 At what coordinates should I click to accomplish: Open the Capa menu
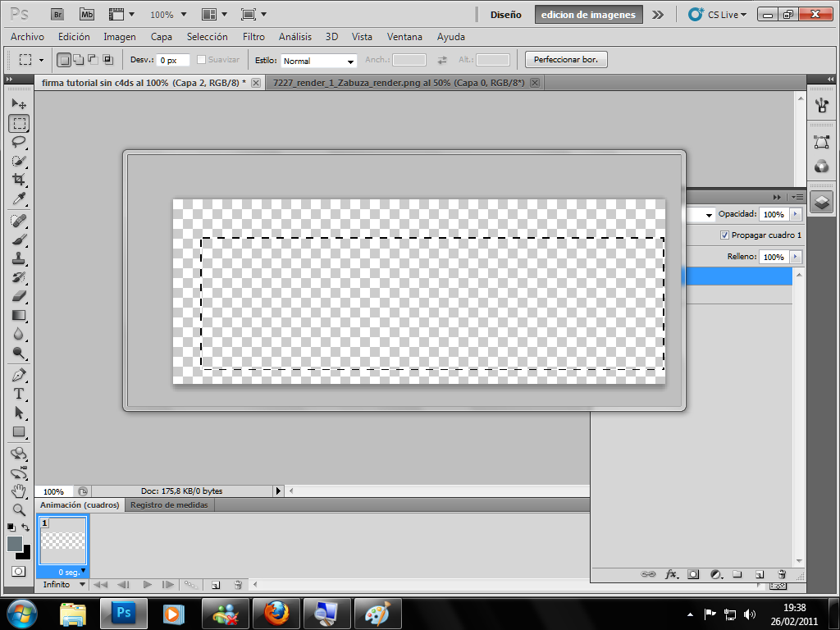[x=162, y=36]
